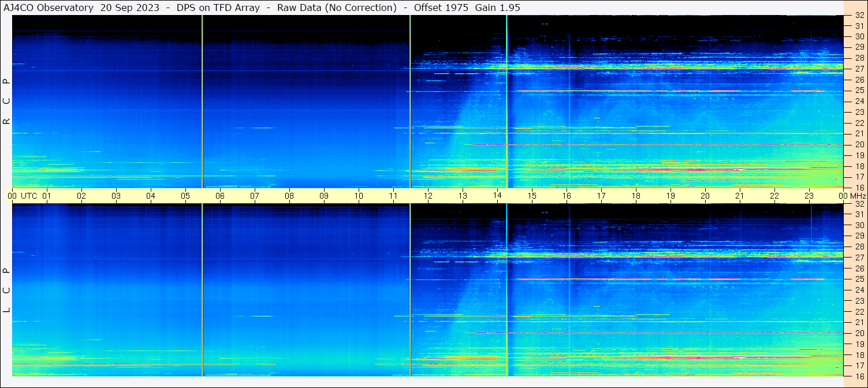This screenshot has width=868, height=388.
Task: Click the 24 MHz label of RCP panel
Action: pos(859,102)
